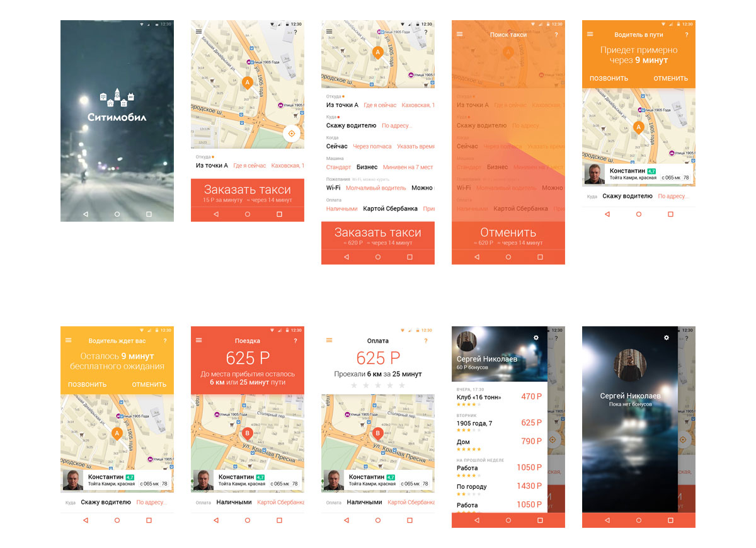Image resolution: width=756 pixels, height=548 pixels.
Task: Open hamburger menu on the Поиск такси screen
Action: (459, 35)
